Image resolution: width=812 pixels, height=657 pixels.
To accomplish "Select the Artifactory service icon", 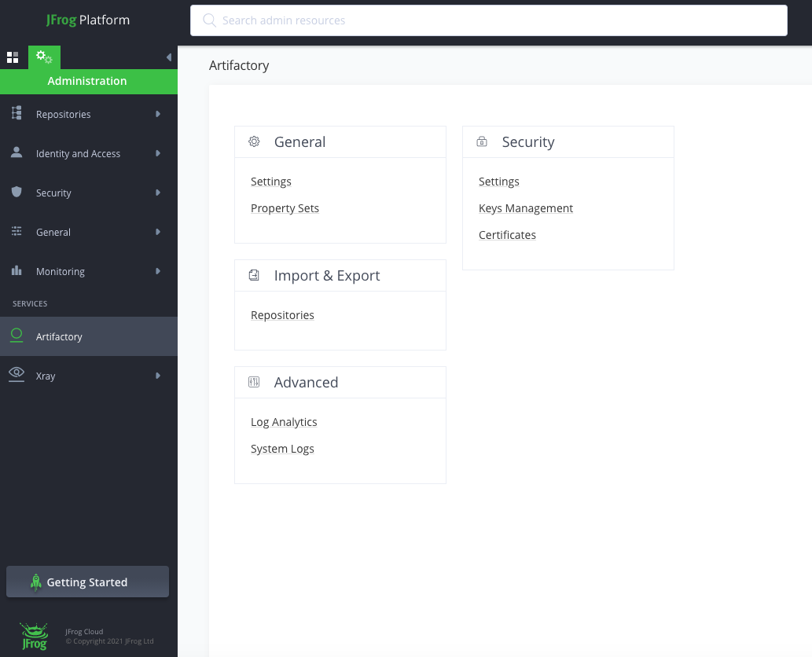I will (16, 336).
